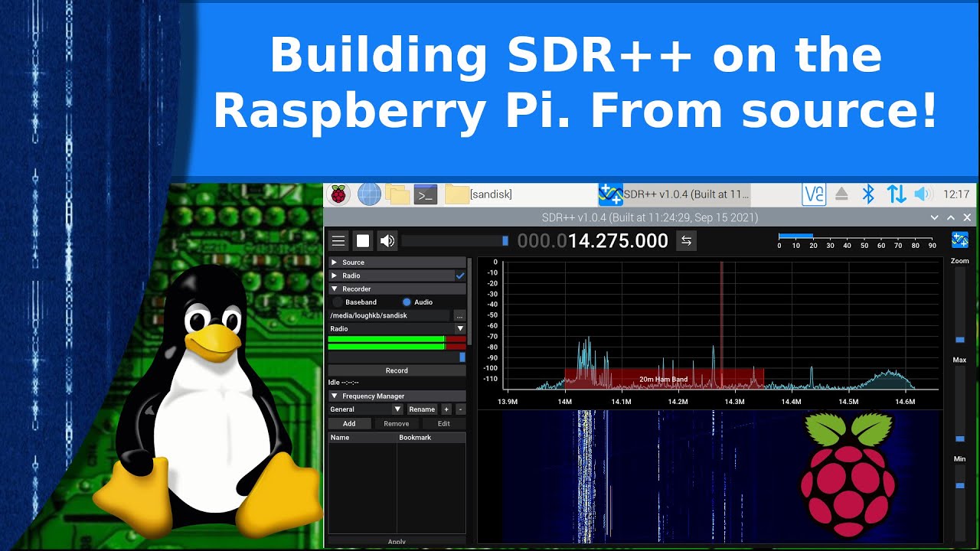Click the Idle --:--:-- recorder status
This screenshot has width=980, height=551.
[x=344, y=383]
